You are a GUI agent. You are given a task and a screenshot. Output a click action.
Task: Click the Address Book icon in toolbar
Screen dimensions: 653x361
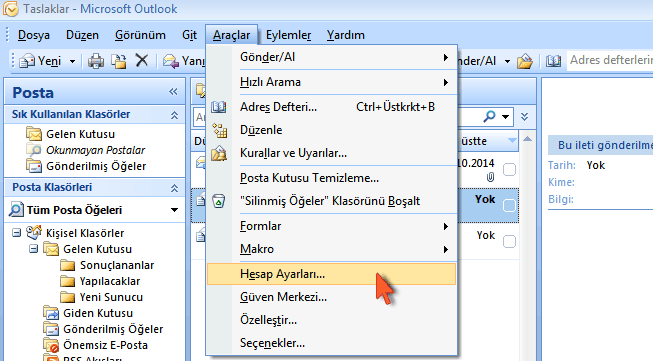(x=553, y=61)
